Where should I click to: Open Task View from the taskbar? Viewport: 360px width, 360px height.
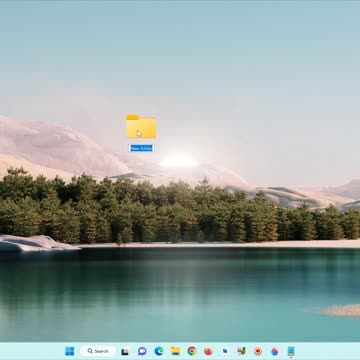[125, 351]
